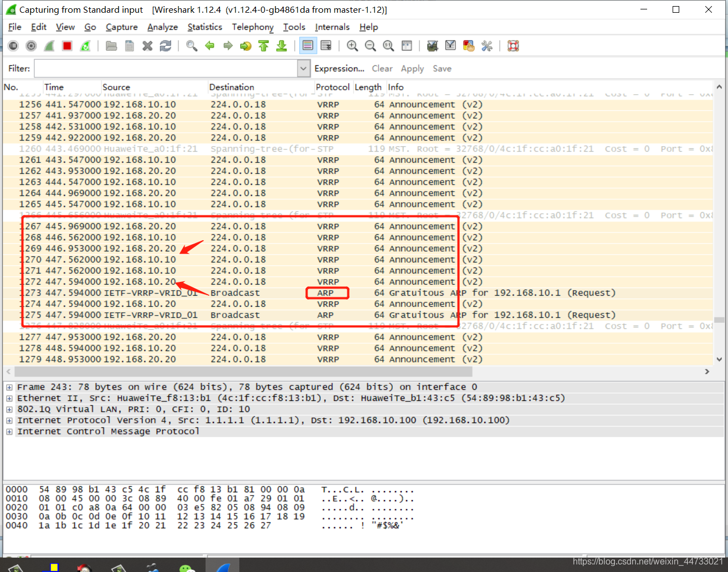728x572 pixels.
Task: Reload this capture file icon
Action: pos(165,46)
